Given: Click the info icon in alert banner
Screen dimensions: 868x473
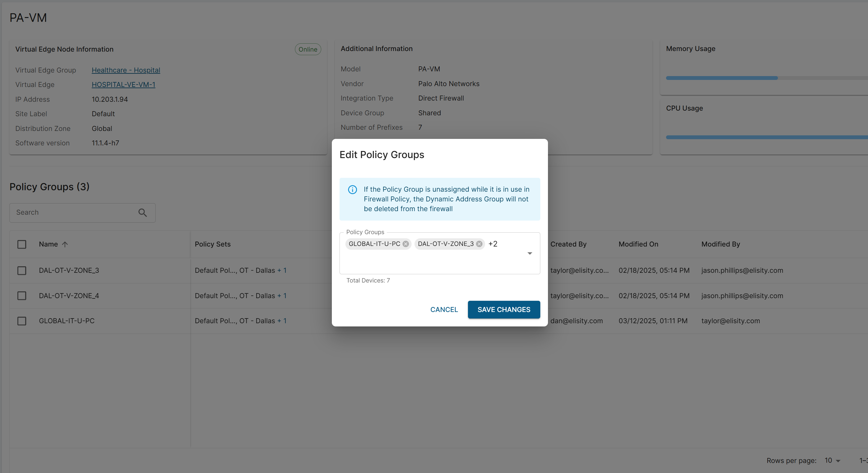Looking at the screenshot, I should 353,190.
